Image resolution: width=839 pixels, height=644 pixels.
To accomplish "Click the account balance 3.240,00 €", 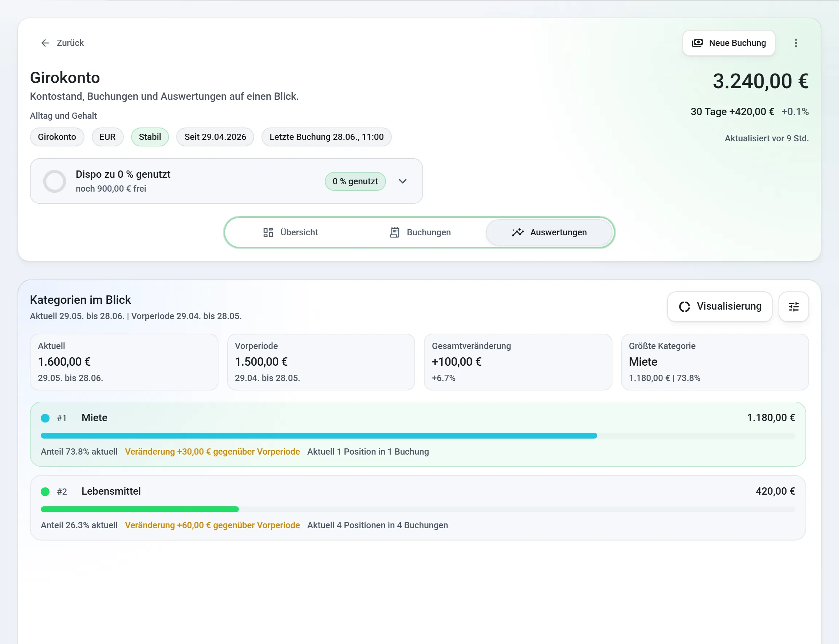I will (760, 81).
